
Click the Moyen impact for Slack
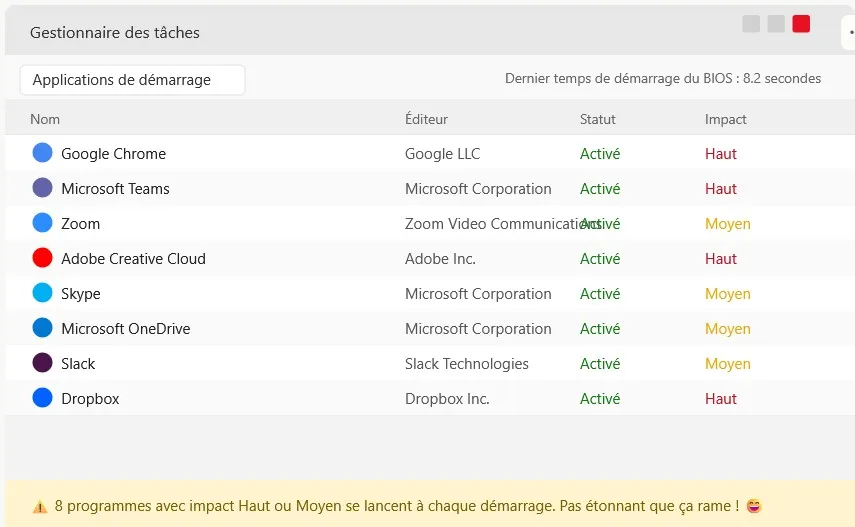point(727,364)
